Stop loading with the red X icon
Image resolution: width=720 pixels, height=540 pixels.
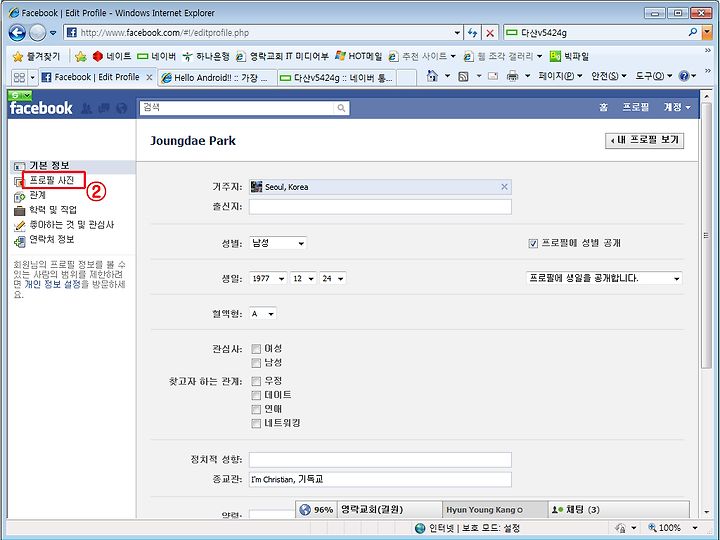(x=490, y=33)
